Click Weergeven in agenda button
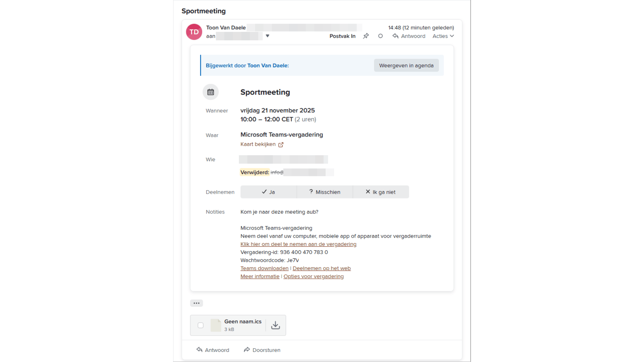The width and height of the screenshot is (644, 362). (x=406, y=65)
